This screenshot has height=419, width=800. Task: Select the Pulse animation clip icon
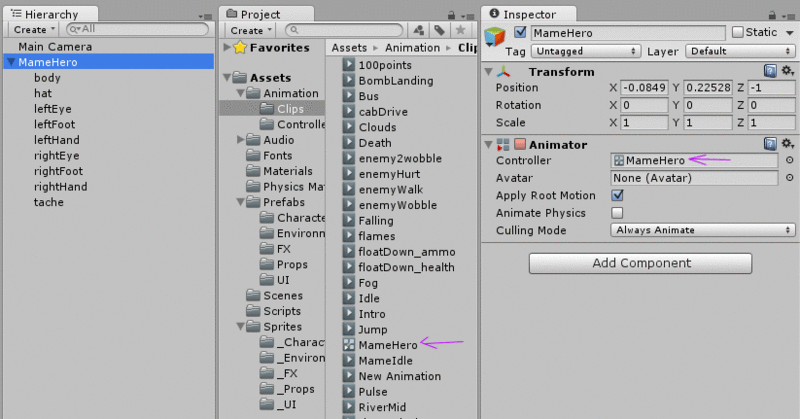tap(348, 391)
